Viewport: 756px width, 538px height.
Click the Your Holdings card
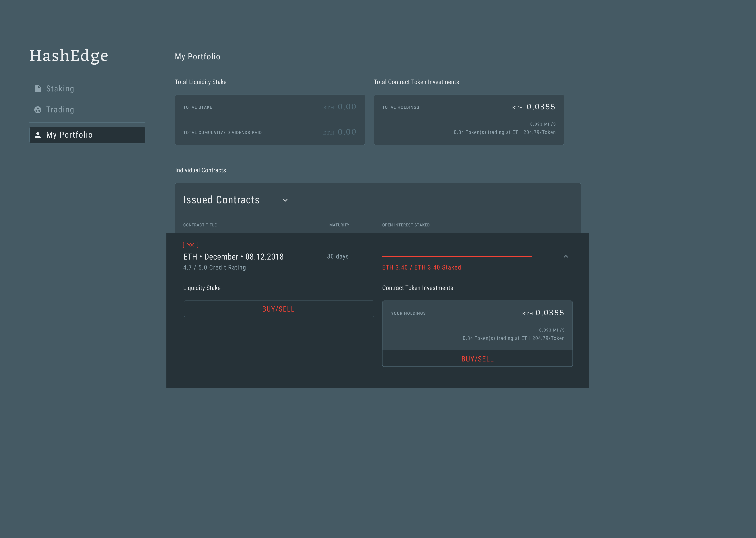click(477, 325)
